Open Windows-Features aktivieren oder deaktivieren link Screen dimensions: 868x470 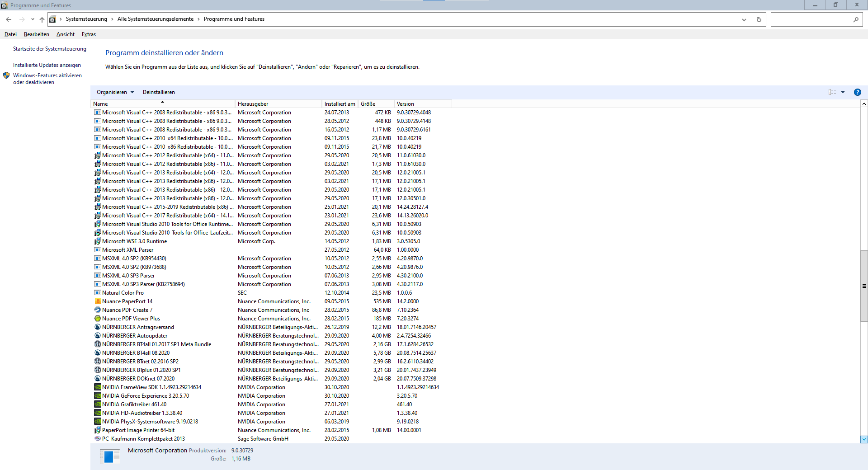pyautogui.click(x=47, y=79)
